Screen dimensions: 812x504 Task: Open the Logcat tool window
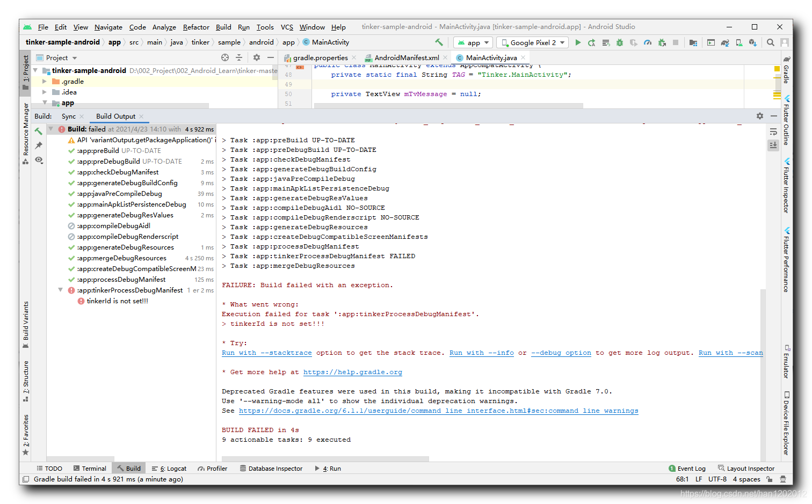[169, 469]
